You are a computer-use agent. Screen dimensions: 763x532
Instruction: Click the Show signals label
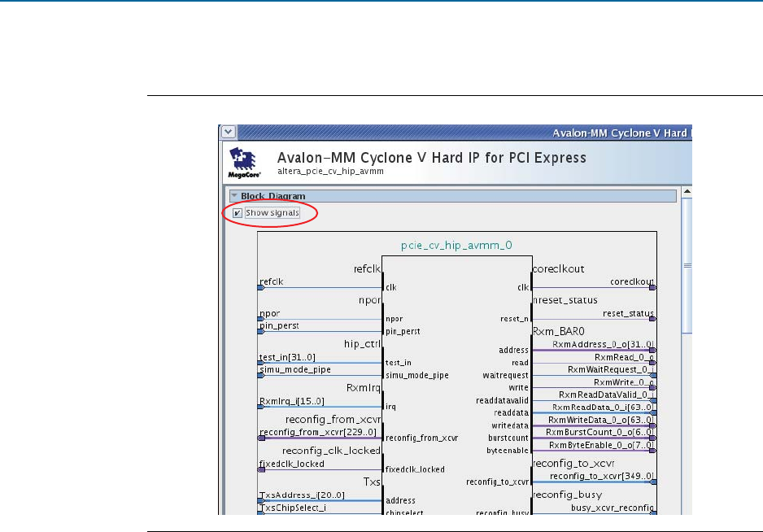point(272,212)
